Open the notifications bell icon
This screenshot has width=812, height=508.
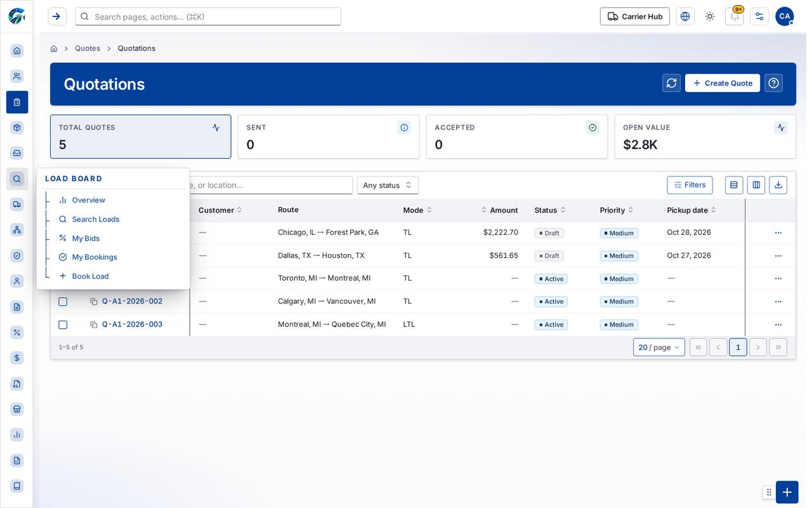(x=734, y=17)
